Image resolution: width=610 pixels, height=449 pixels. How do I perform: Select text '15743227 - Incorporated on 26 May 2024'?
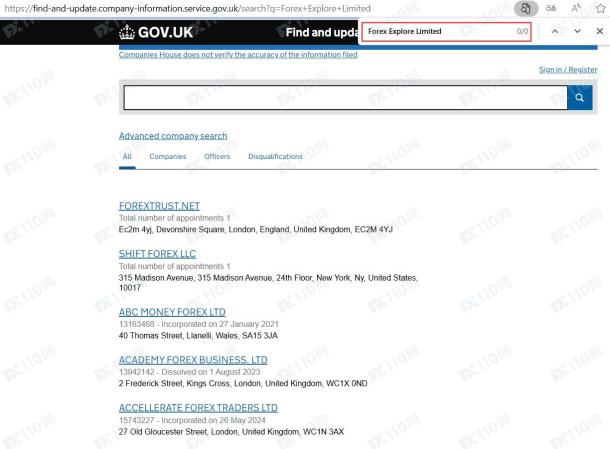(x=192, y=421)
